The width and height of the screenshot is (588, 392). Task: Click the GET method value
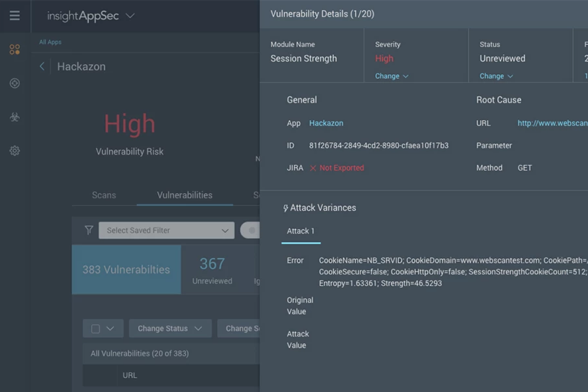pos(525,168)
